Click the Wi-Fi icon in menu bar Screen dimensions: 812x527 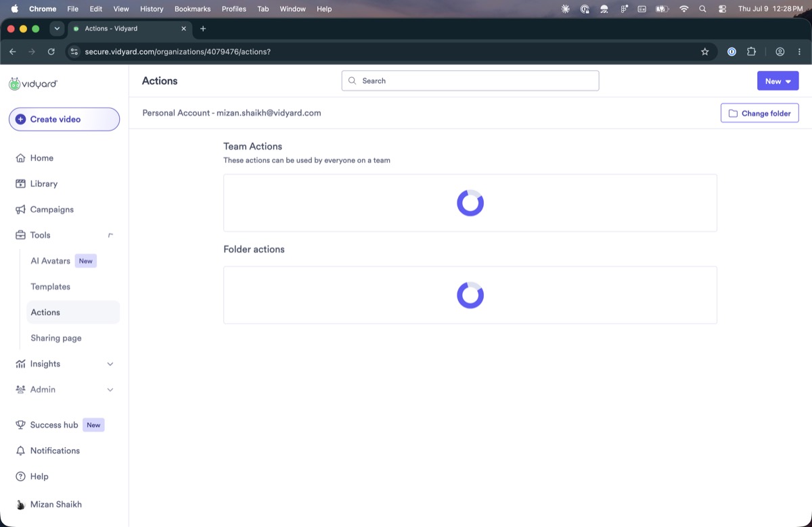[x=683, y=9]
